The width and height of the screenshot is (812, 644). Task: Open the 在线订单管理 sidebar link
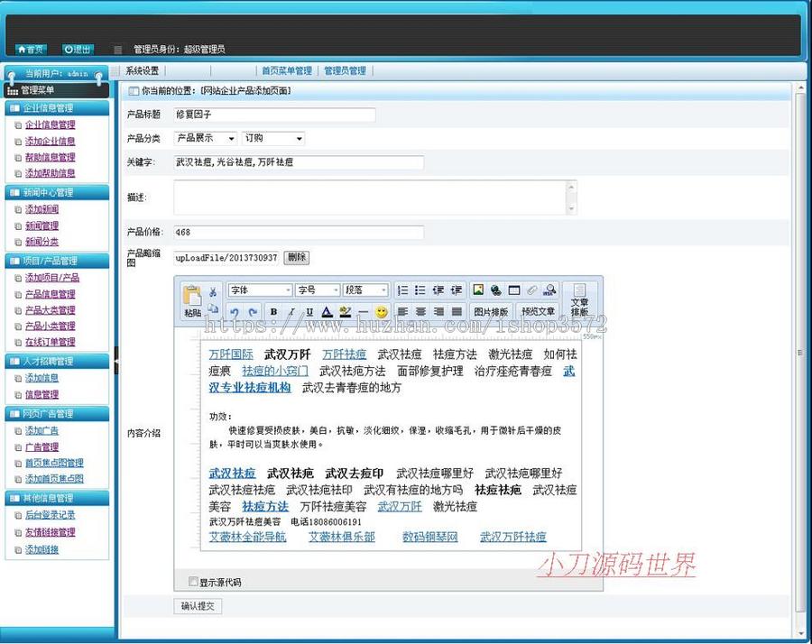(51, 342)
